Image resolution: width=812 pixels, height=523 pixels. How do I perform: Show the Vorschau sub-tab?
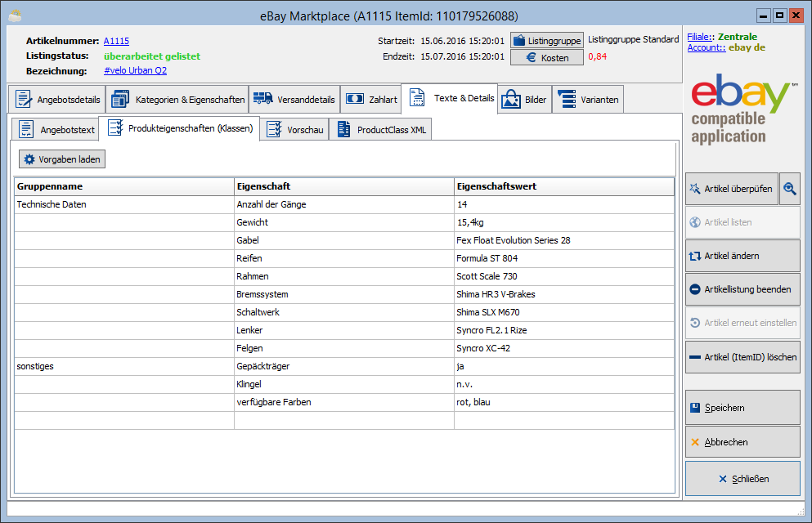tap(294, 129)
